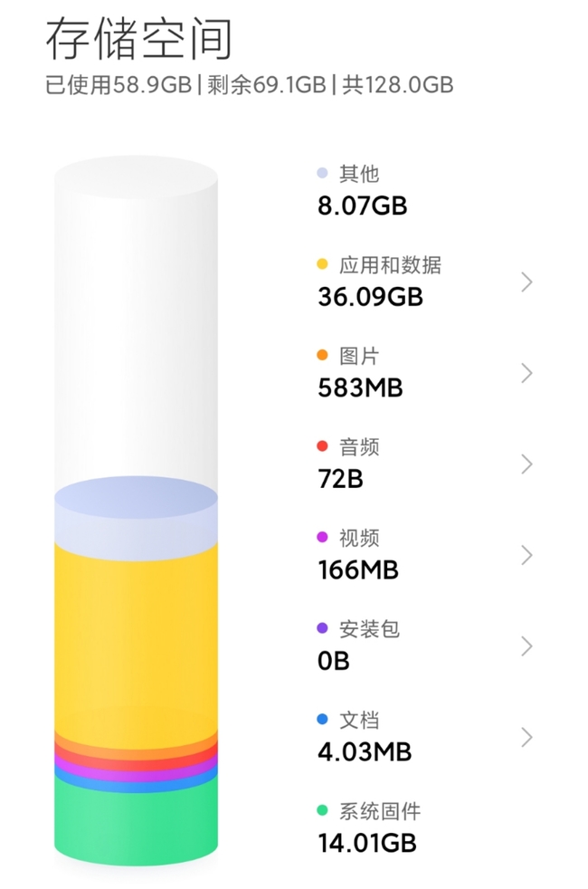The height and width of the screenshot is (889, 588).
Task: Click the magenta dot icon beside 视频
Action: point(322,538)
